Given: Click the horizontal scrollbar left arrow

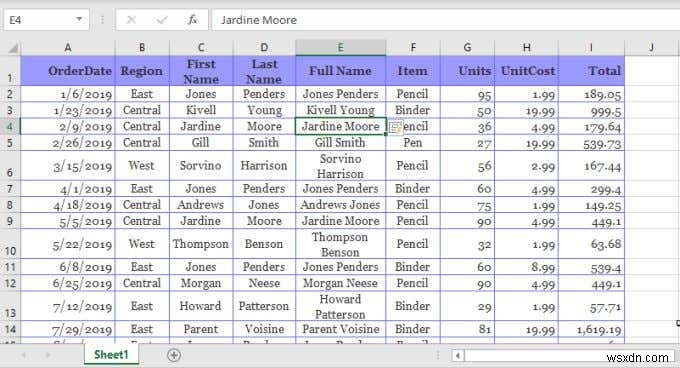Looking at the screenshot, I should coord(458,356).
